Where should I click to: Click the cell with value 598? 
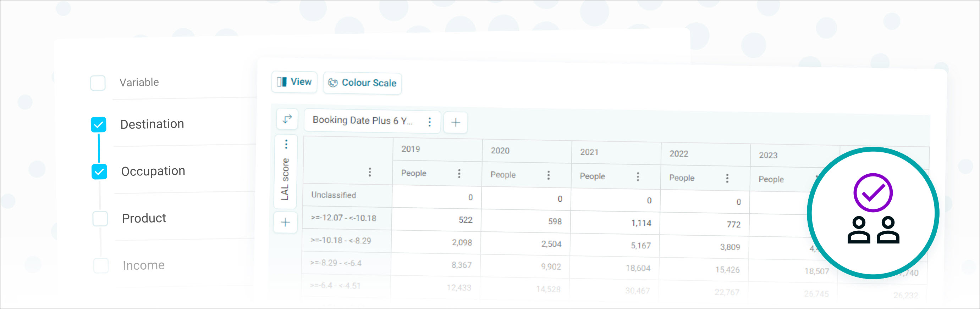(526, 221)
